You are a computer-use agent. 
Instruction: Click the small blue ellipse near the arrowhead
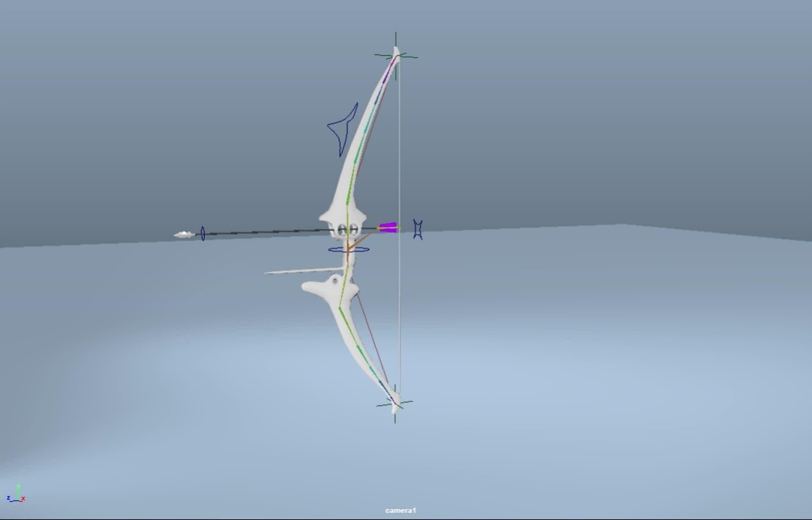[203, 233]
